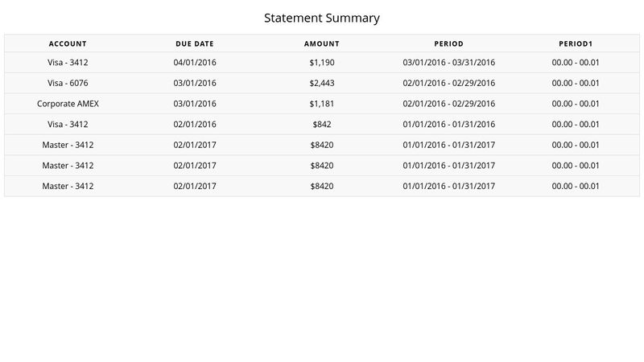Click Visa - 6076 period 02/01/2016 - 02/29/2016
The height and width of the screenshot is (362, 644).
(449, 84)
